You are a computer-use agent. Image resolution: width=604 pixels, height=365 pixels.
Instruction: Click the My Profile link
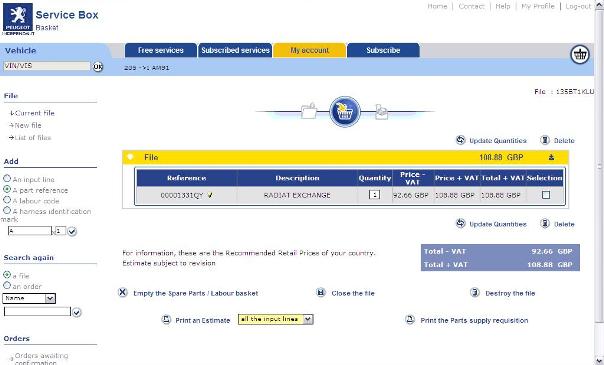tap(537, 6)
